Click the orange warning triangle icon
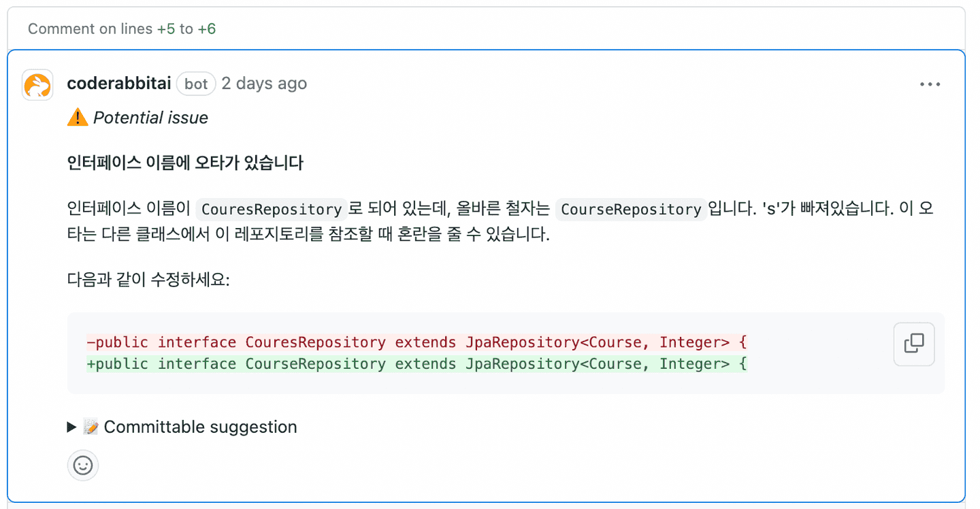This screenshot has width=980, height=509. [x=78, y=118]
